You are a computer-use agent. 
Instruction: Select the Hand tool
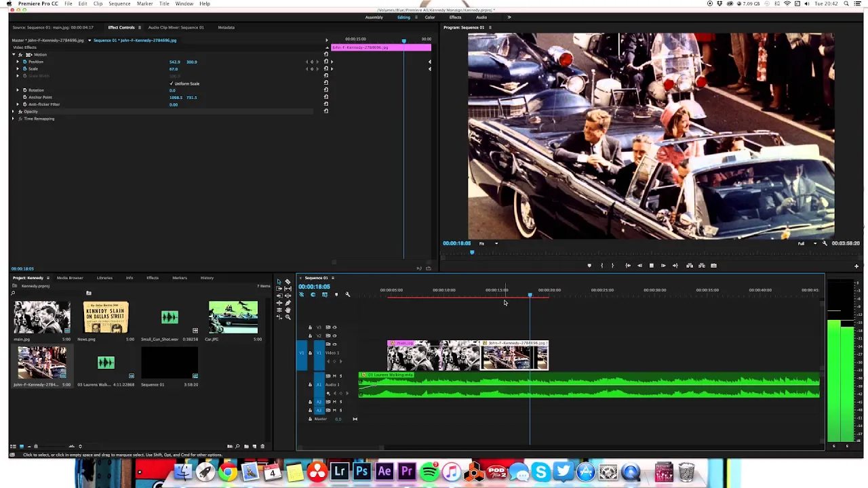click(x=288, y=310)
